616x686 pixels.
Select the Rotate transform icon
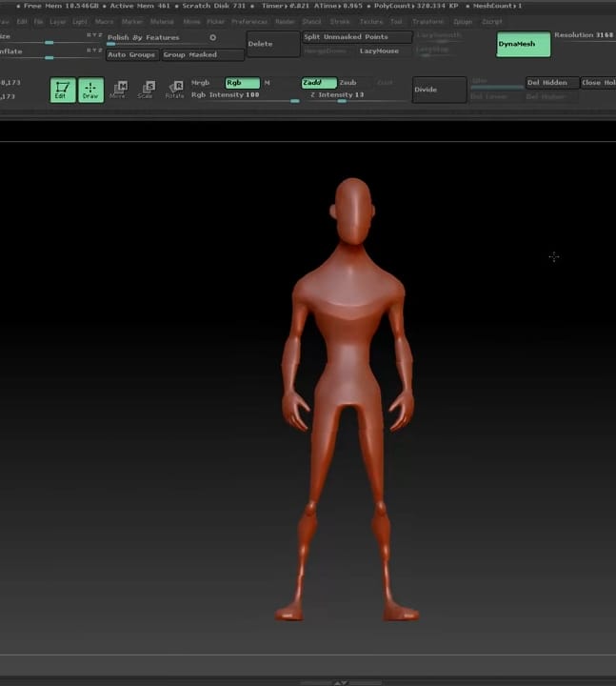point(175,90)
